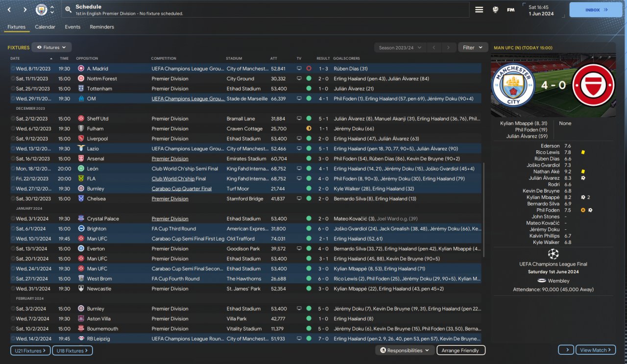This screenshot has width=627, height=364.
Task: Click the Manchester City crest in match panel
Action: (x=513, y=85)
